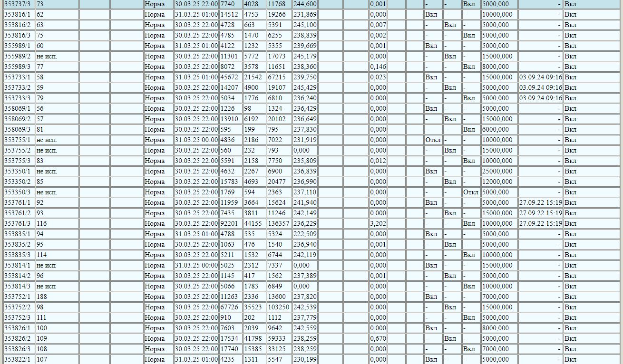Click the 25000,000 limit cell

499,171
